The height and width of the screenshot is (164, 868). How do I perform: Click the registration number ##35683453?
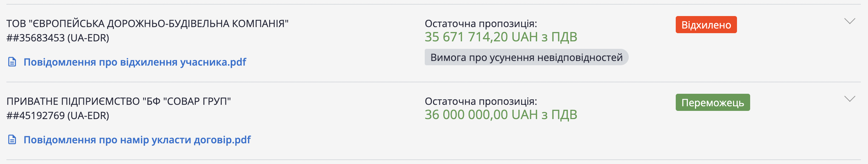[x=36, y=38]
